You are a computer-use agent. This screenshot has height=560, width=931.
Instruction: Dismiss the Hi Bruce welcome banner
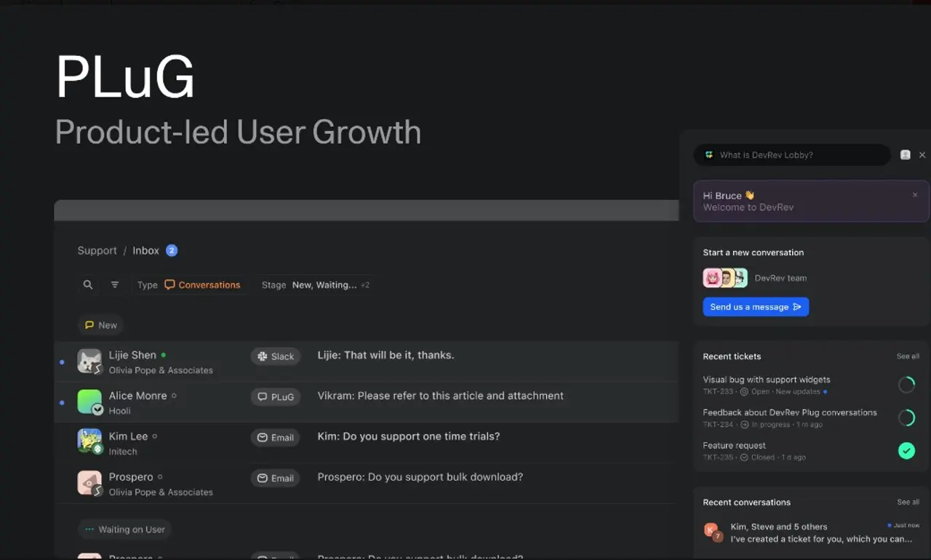click(x=915, y=195)
